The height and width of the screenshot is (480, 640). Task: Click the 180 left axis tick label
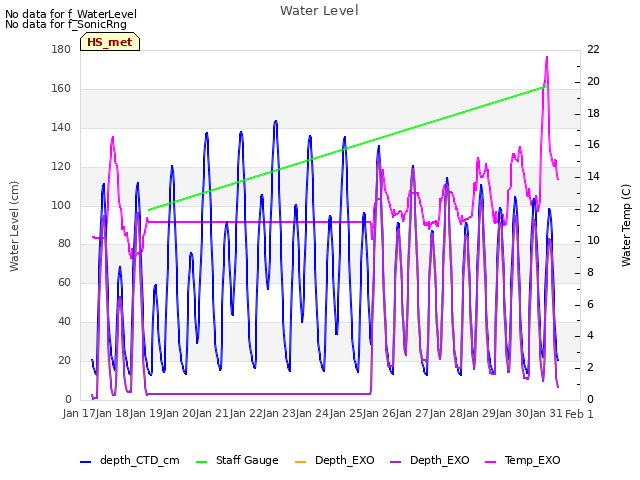[x=61, y=49]
